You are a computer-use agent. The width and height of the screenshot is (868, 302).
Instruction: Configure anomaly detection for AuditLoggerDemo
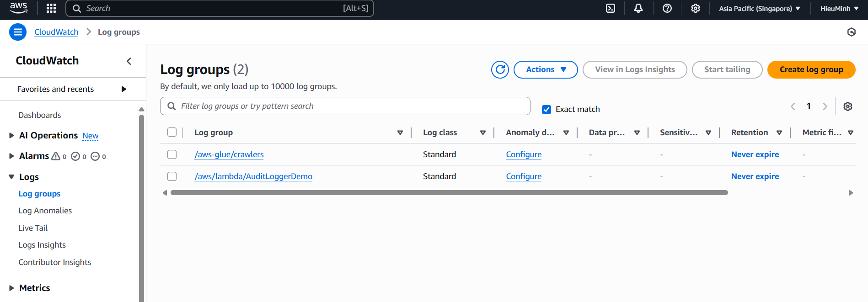pos(524,176)
